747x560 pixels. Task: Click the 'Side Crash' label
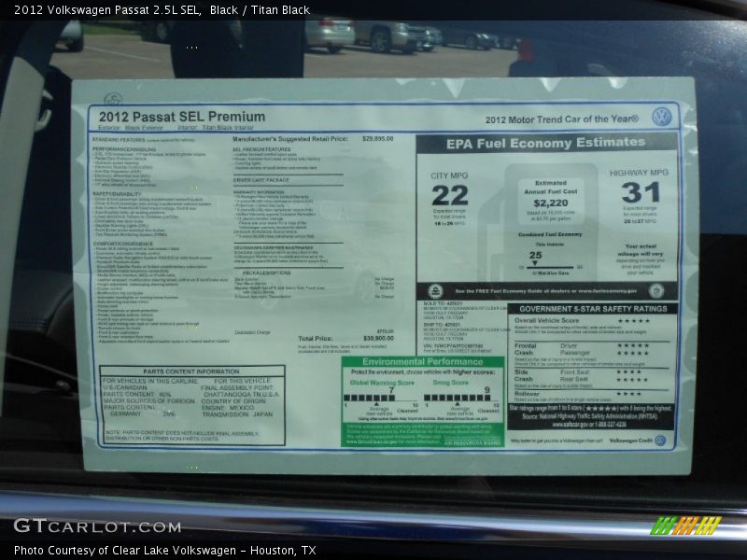(x=523, y=375)
